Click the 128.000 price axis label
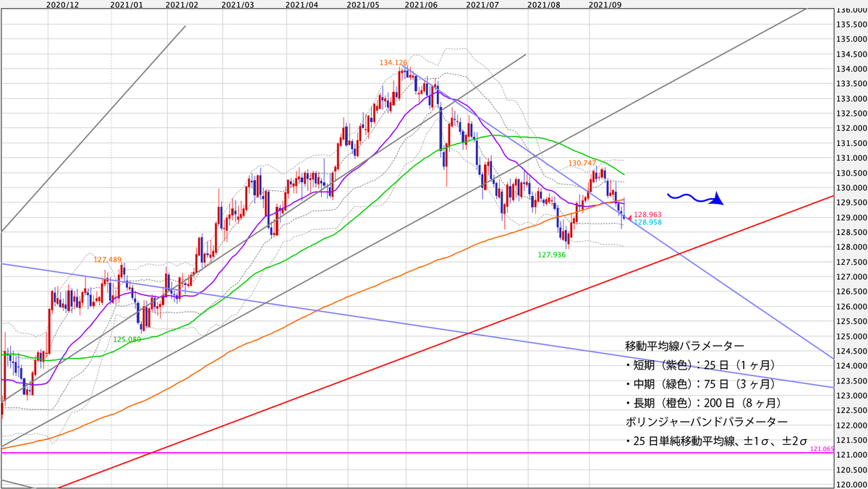The width and height of the screenshot is (868, 489). [851, 247]
